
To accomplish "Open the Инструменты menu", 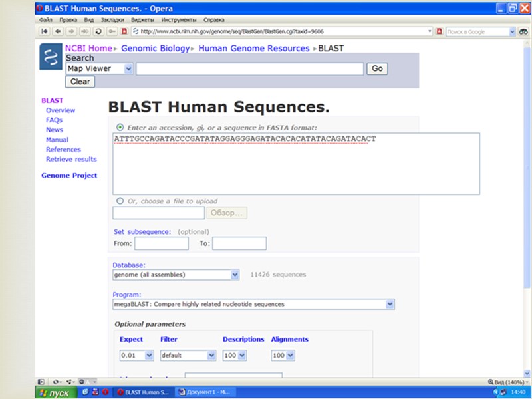I will tap(179, 20).
